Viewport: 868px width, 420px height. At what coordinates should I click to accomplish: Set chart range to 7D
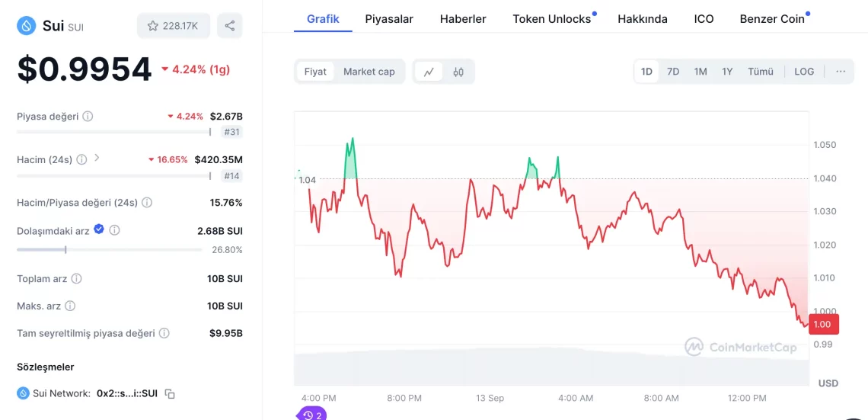673,72
